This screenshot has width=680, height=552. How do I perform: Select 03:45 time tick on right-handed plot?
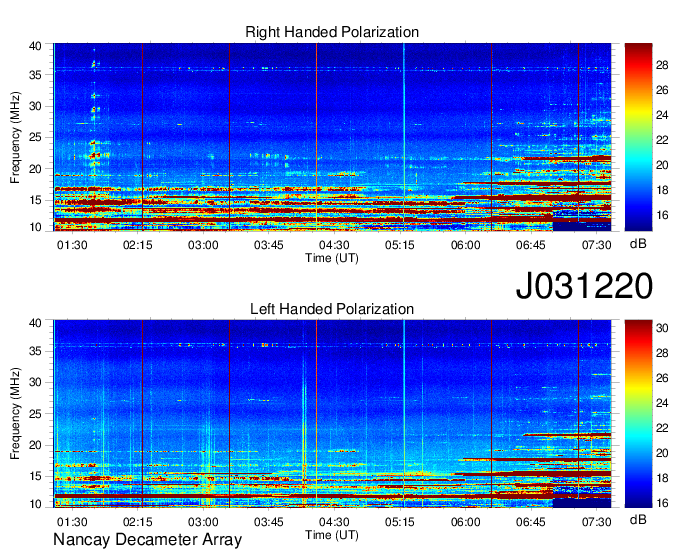point(268,245)
